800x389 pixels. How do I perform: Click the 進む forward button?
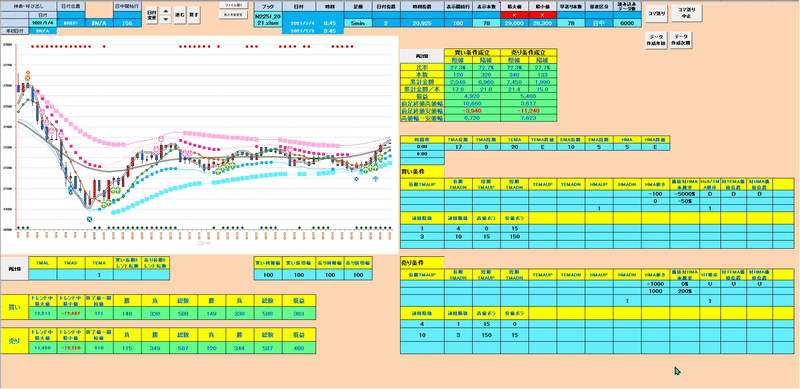(180, 15)
